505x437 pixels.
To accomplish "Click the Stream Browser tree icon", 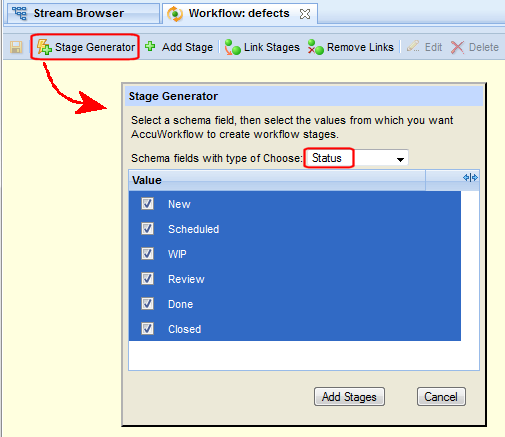I will tap(19, 13).
